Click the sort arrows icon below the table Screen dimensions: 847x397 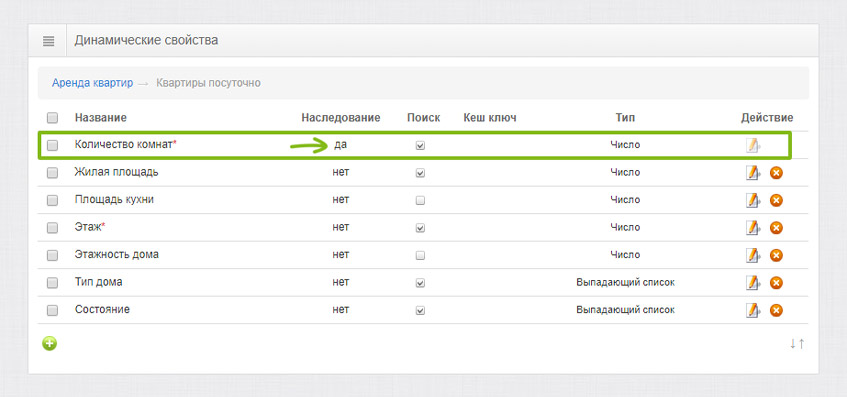tap(797, 344)
